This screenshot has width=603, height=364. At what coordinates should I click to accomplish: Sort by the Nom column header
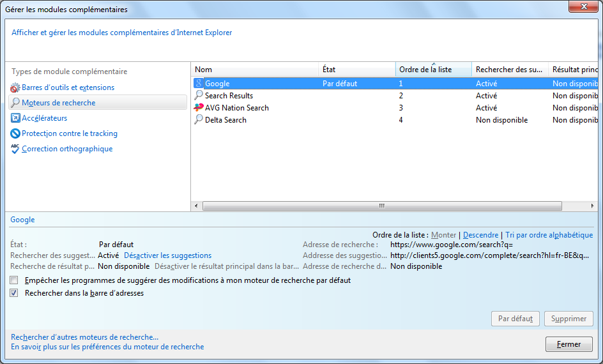[x=255, y=70]
